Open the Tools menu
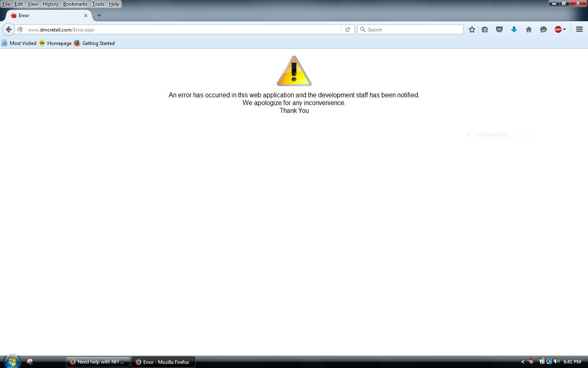This screenshot has height=368, width=588. [x=98, y=4]
